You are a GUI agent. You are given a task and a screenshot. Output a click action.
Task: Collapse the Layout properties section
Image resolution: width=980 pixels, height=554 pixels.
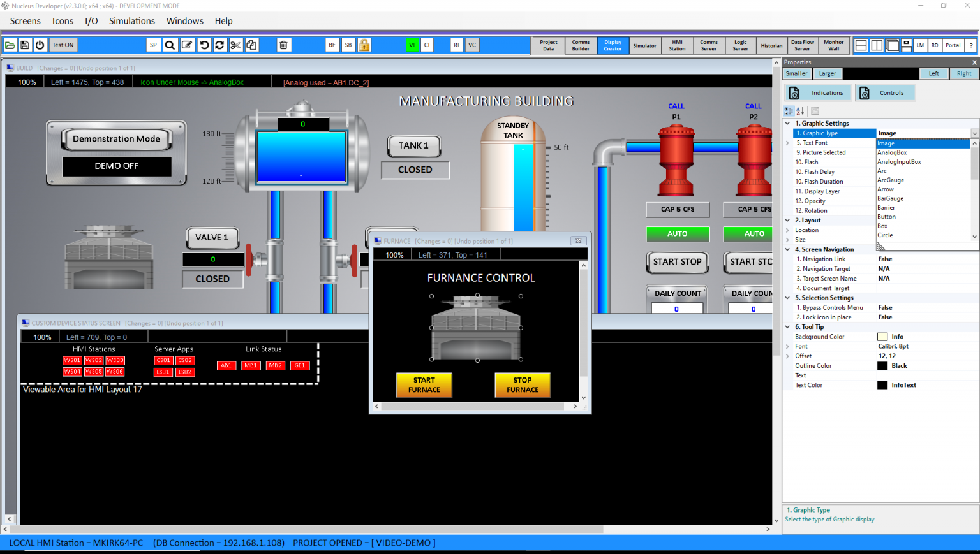point(787,220)
